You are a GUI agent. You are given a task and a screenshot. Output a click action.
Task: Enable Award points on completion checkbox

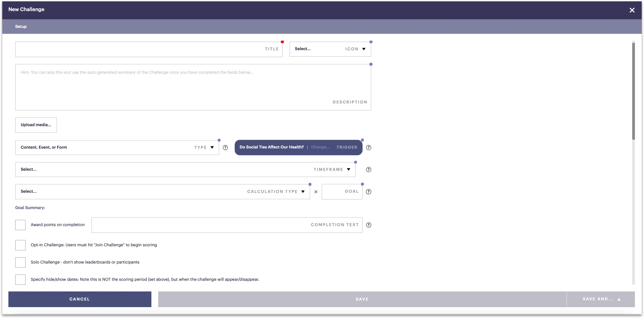tap(20, 225)
